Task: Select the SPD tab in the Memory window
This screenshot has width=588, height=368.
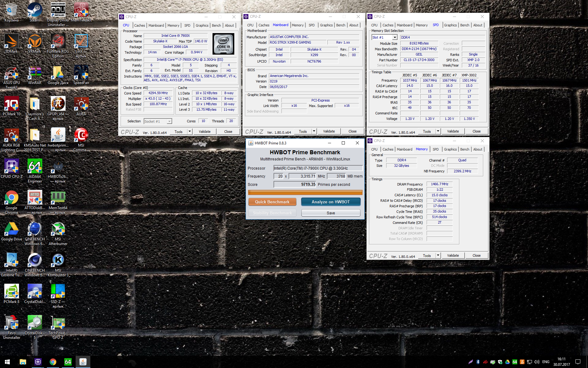Action: coord(435,149)
